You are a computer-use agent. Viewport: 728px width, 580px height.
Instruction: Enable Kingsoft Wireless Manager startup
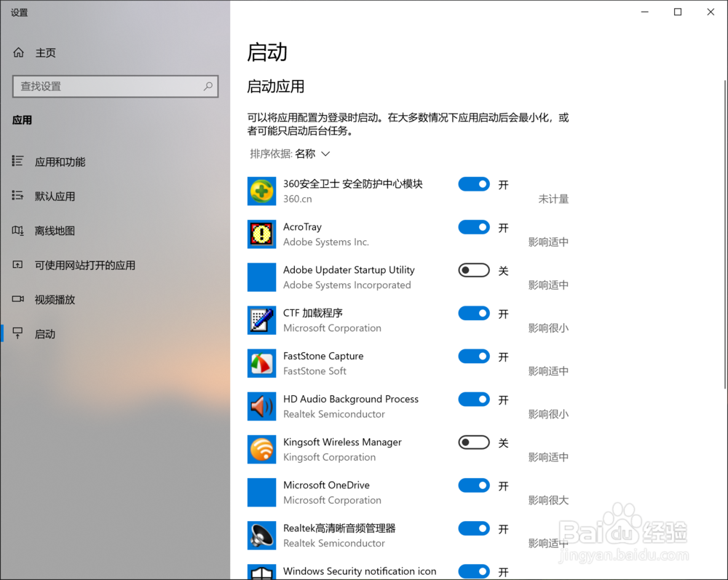pos(474,442)
